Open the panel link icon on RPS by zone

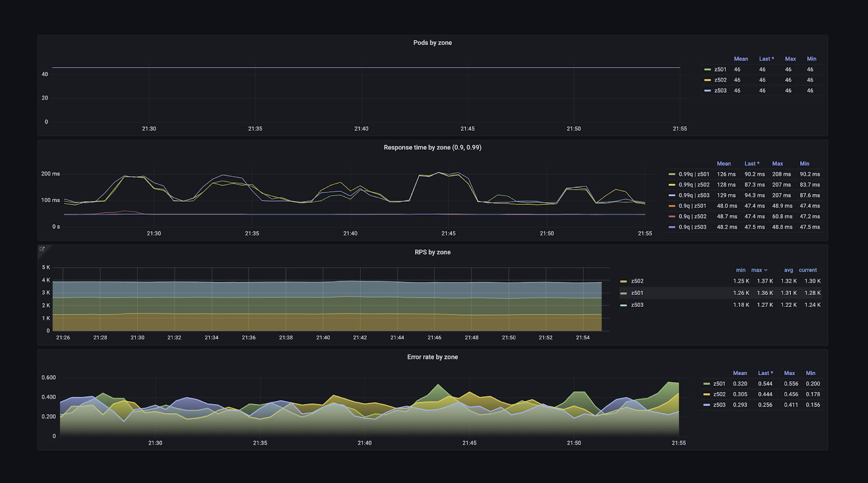point(42,249)
